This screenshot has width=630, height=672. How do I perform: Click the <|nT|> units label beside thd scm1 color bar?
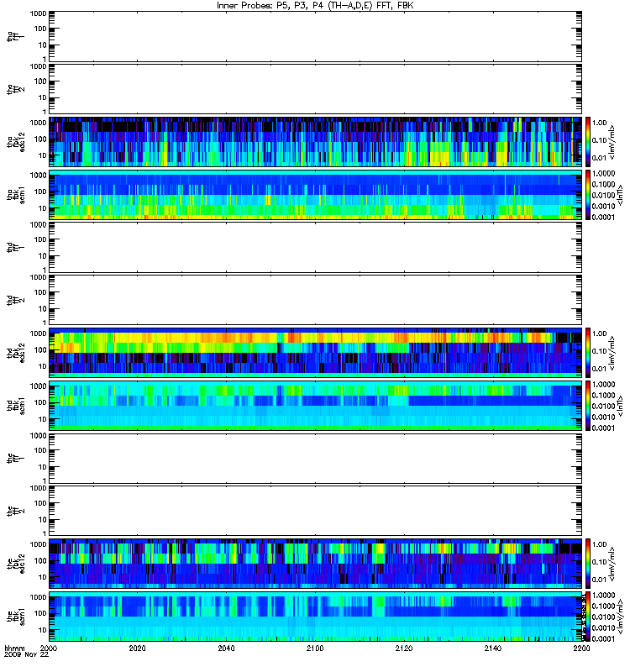coord(619,406)
